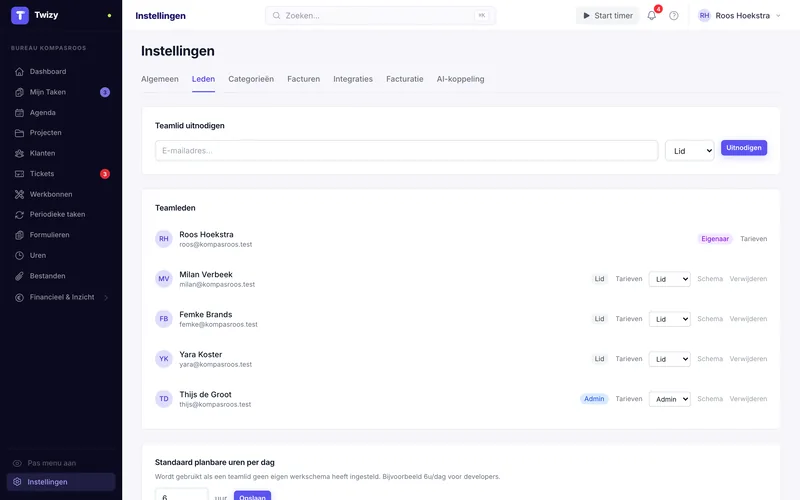800x500 pixels.
Task: Switch to Categorieën tab
Action: tap(251, 79)
